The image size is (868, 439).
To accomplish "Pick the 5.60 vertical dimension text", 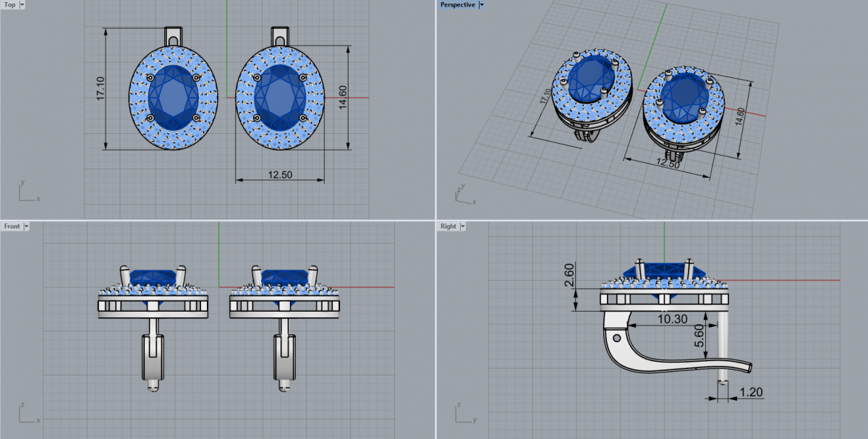I will click(x=699, y=337).
